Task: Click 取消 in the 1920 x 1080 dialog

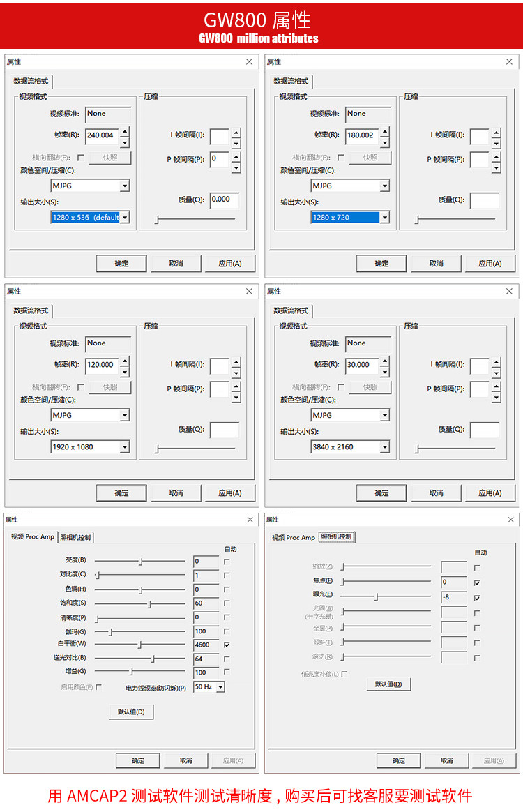Action: (x=176, y=493)
